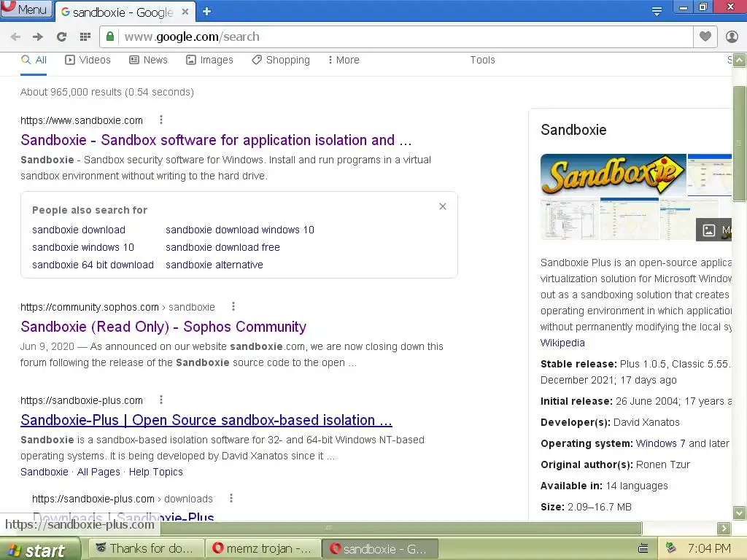Switch to the News search tab

point(148,60)
